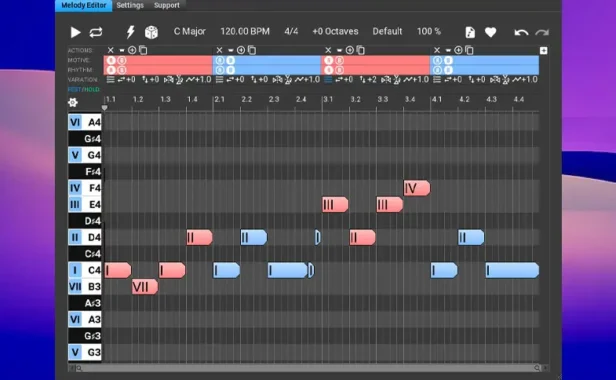Screen dimensions: 616x380
Task: Select motive B for bar 1
Action: [x=122, y=61]
